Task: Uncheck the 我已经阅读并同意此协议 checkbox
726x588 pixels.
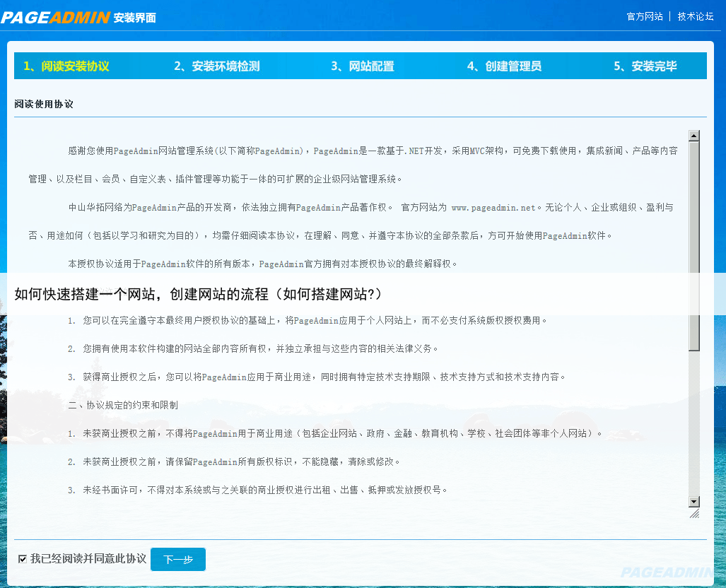Action: [23, 559]
